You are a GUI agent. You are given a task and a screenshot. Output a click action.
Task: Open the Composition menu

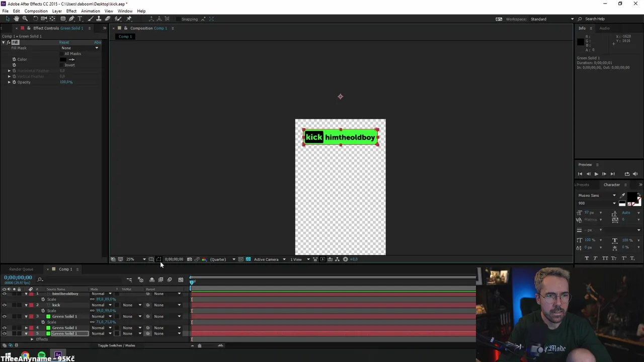[36, 11]
